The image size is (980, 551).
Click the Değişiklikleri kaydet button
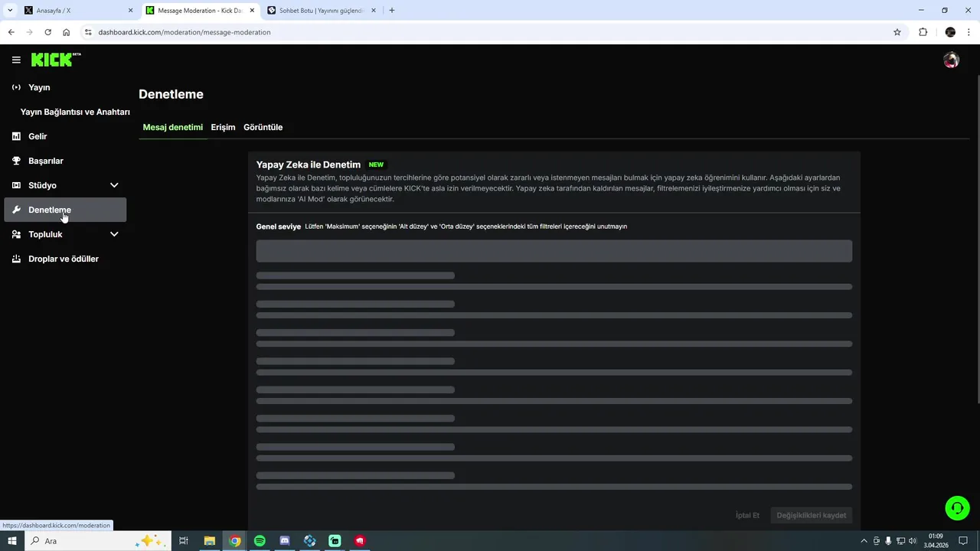(811, 515)
